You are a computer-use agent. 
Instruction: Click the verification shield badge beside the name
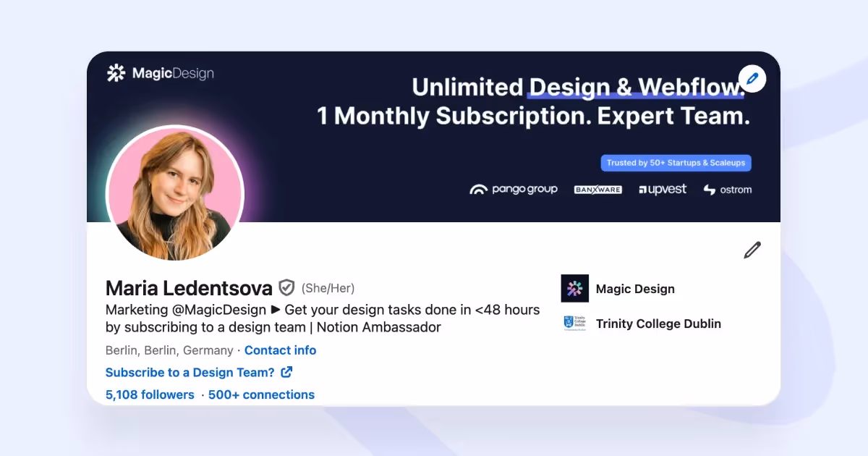[287, 288]
